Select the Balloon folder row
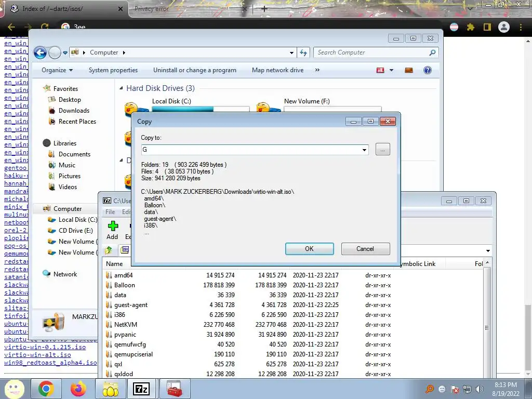 (x=125, y=285)
